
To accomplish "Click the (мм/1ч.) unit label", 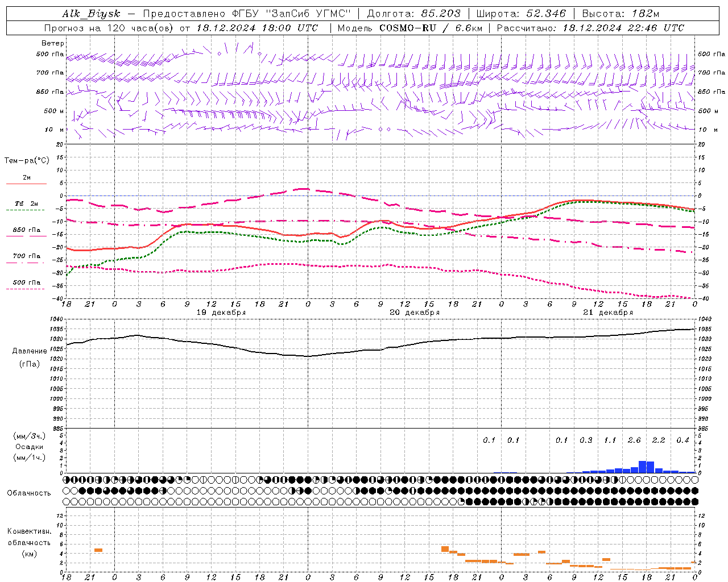I will (30, 458).
